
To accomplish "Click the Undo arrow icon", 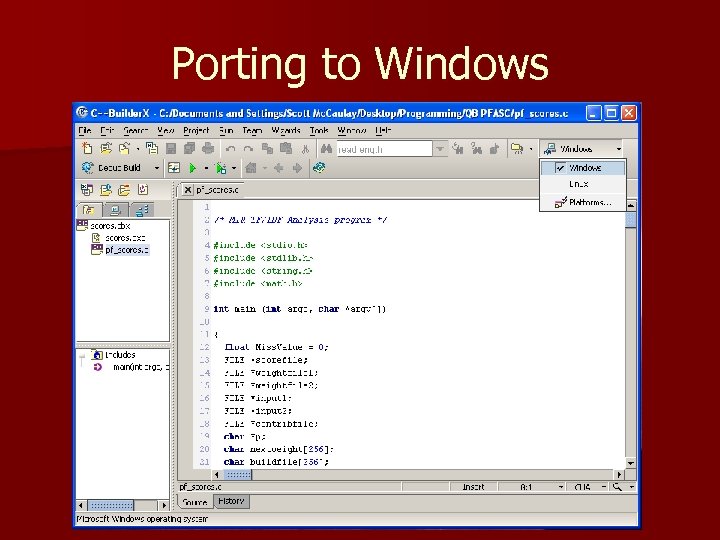I will 231,149.
